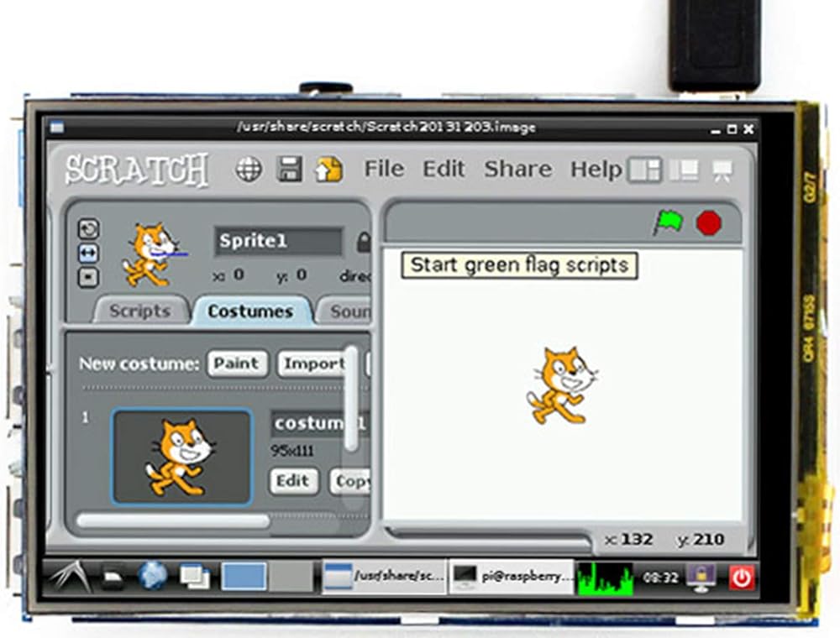The width and height of the screenshot is (840, 638).
Task: Click the Import costume button
Action: coord(312,363)
